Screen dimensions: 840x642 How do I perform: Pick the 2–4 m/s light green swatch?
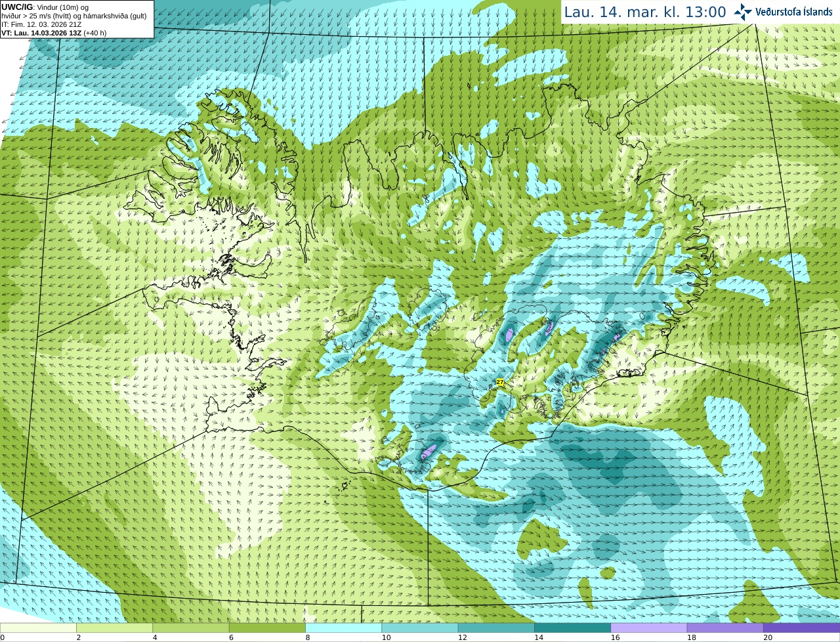pyautogui.click(x=114, y=628)
